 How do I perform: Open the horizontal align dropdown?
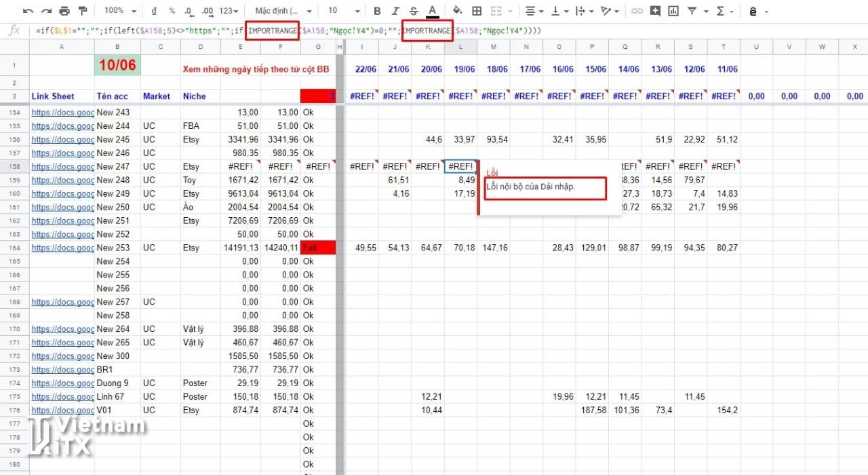pos(534,11)
